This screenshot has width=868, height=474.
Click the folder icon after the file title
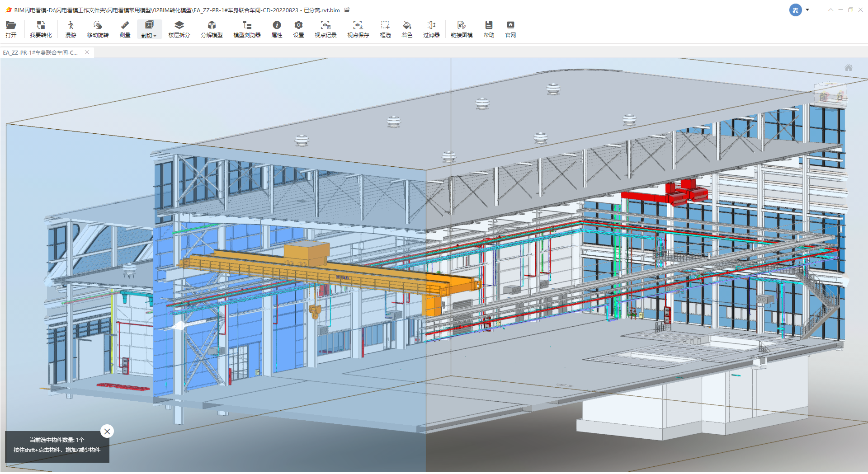[x=347, y=10]
